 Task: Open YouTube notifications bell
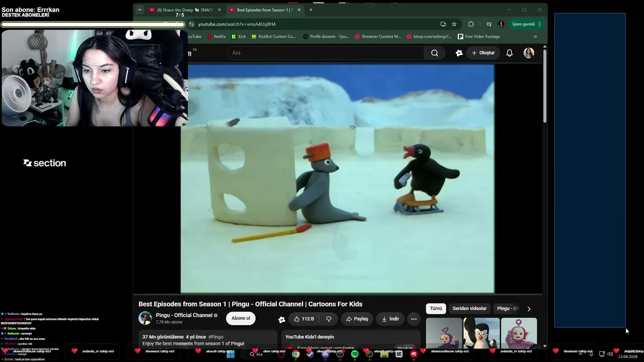510,53
